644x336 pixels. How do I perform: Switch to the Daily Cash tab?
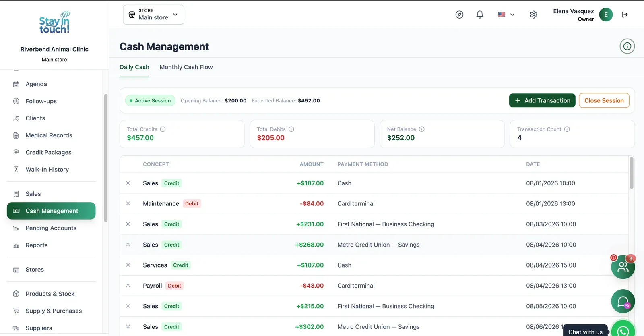(x=134, y=67)
